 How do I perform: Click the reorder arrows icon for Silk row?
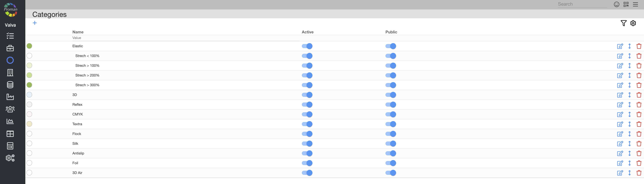[x=629, y=144]
